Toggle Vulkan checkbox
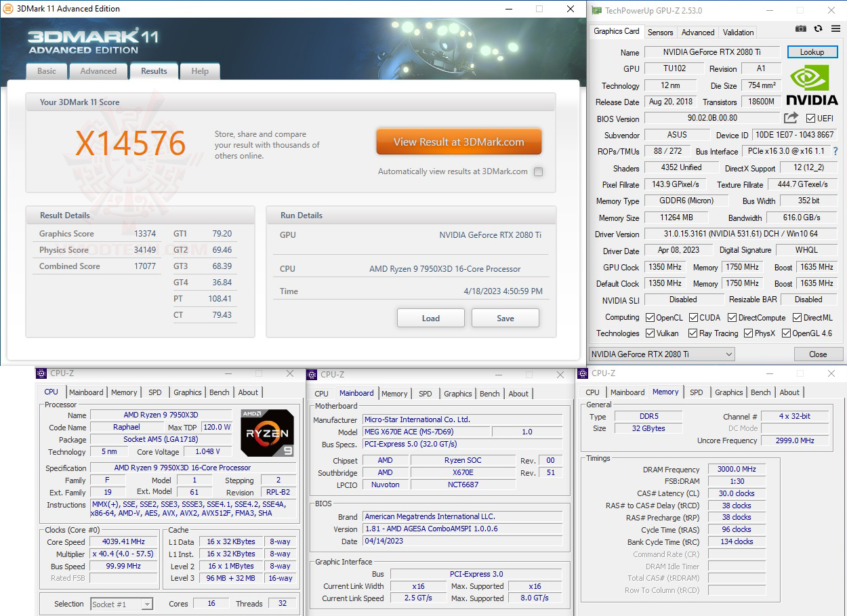Image resolution: width=847 pixels, height=616 pixels. (x=650, y=333)
